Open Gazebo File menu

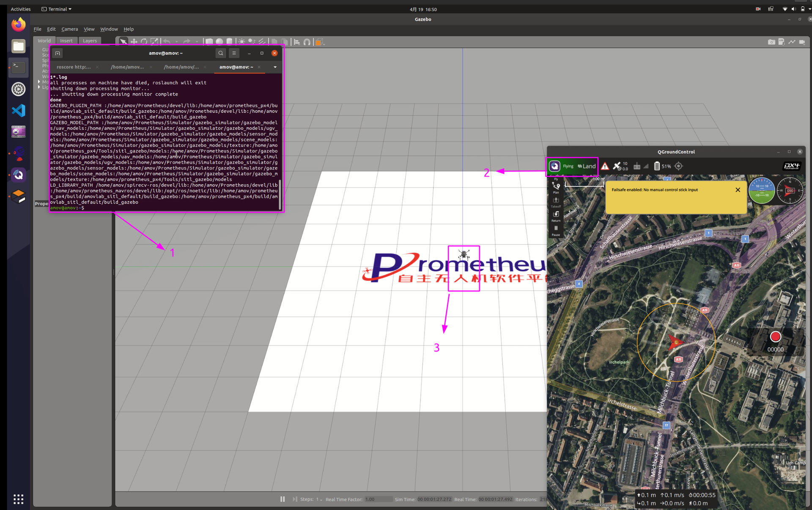coord(37,29)
